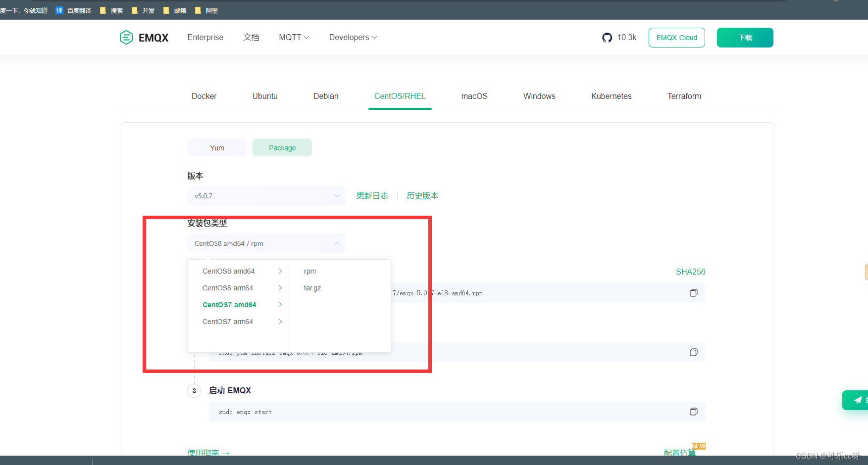Copy the sudo emqx start command
Screen dimensions: 868x465
(694, 412)
